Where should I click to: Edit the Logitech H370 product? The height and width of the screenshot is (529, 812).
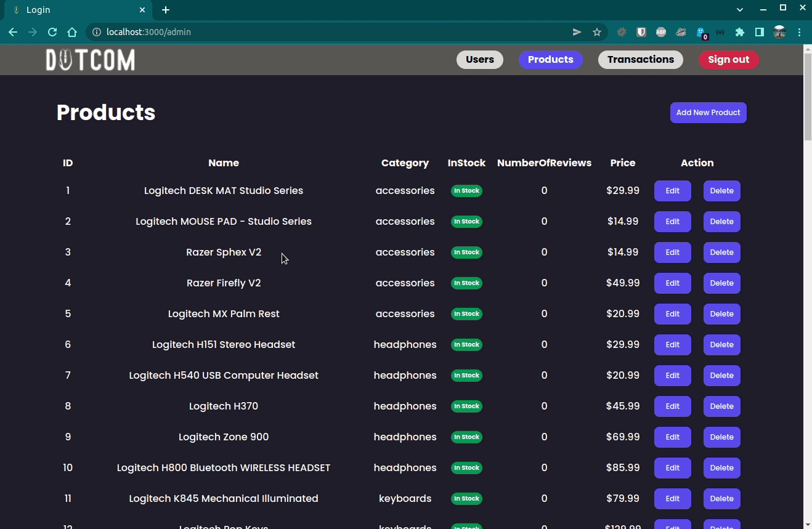[x=673, y=406]
